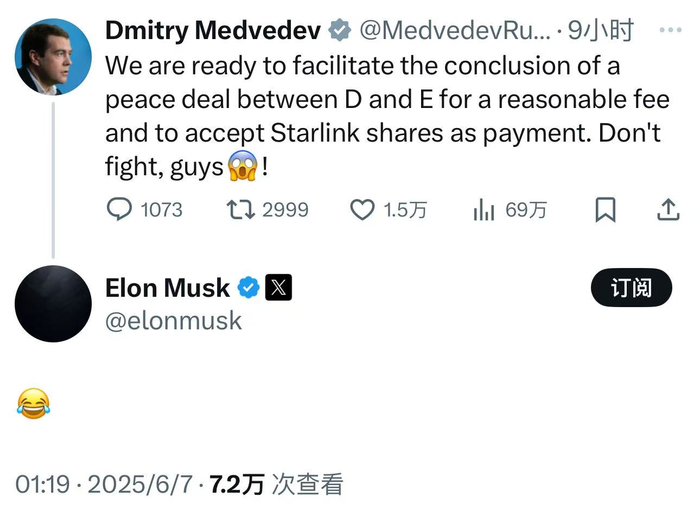
Task: Open the view analytics bar icon
Action: click(485, 210)
